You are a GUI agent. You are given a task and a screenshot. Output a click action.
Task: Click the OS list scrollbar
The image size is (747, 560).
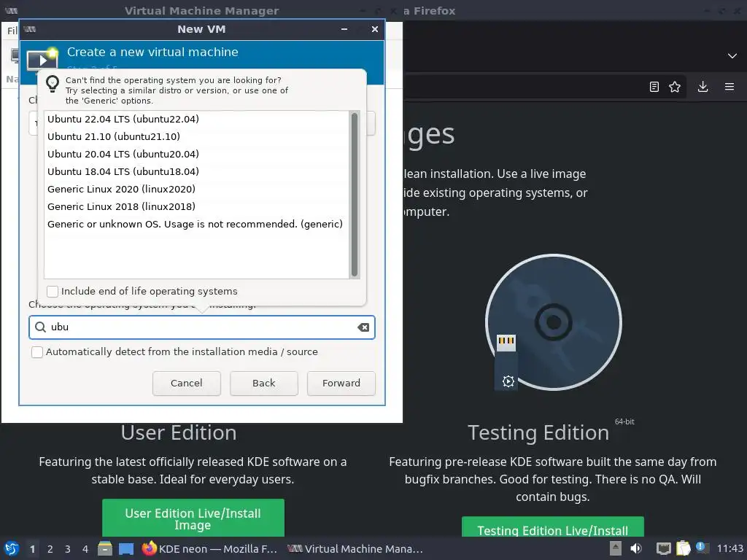pos(355,194)
